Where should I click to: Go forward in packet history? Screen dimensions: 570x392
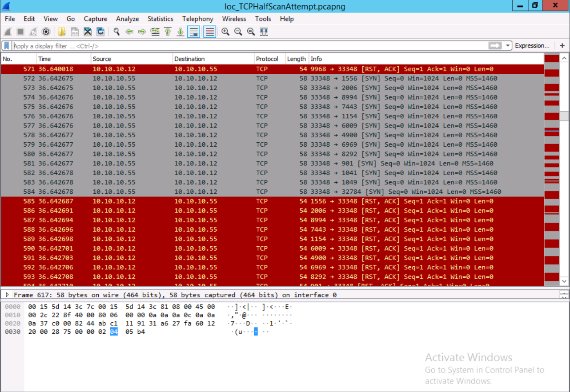pos(142,32)
